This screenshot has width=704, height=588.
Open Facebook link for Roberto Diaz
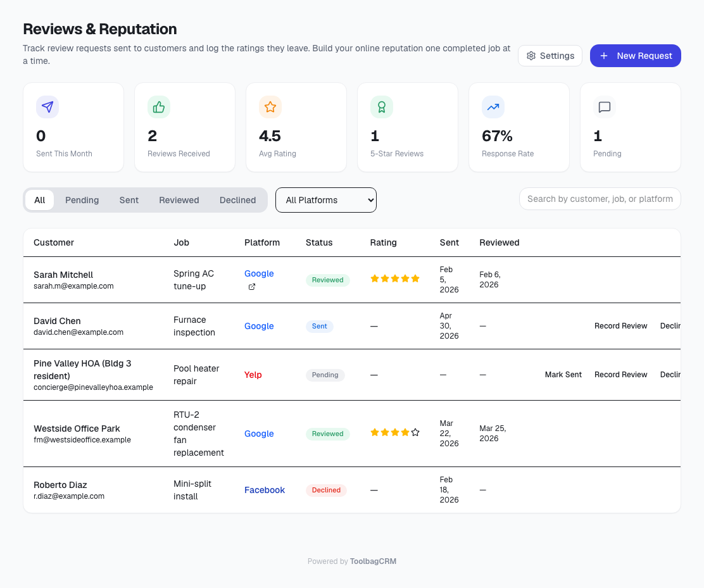click(265, 490)
